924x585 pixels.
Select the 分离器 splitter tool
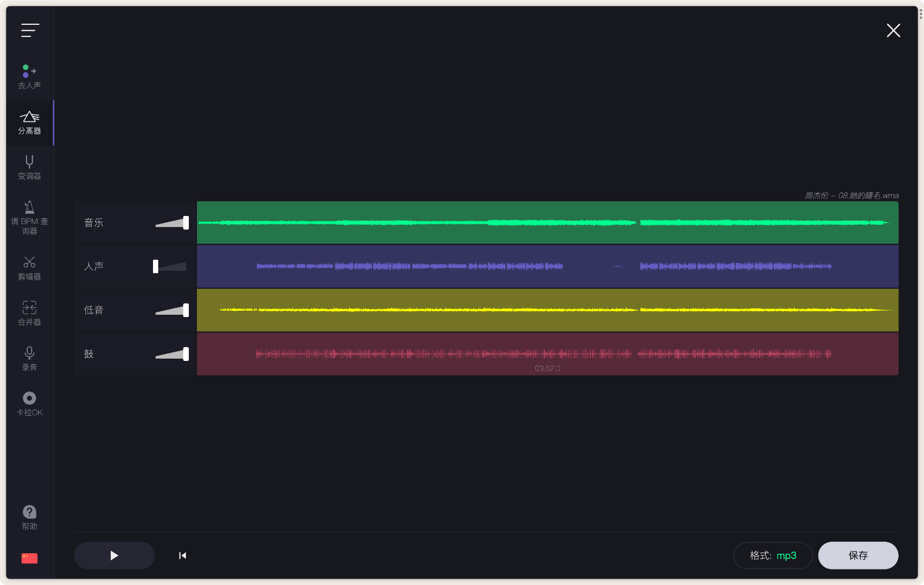(29, 121)
